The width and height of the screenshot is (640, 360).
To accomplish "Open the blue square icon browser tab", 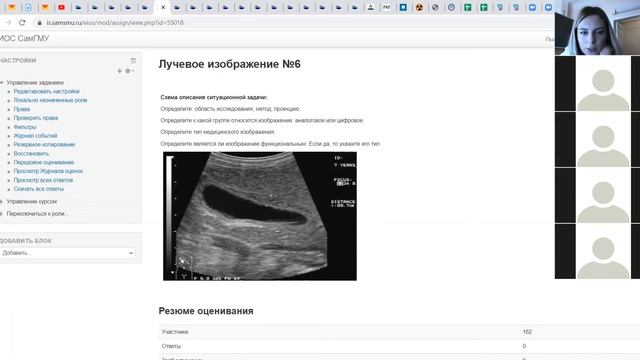I will [403, 7].
